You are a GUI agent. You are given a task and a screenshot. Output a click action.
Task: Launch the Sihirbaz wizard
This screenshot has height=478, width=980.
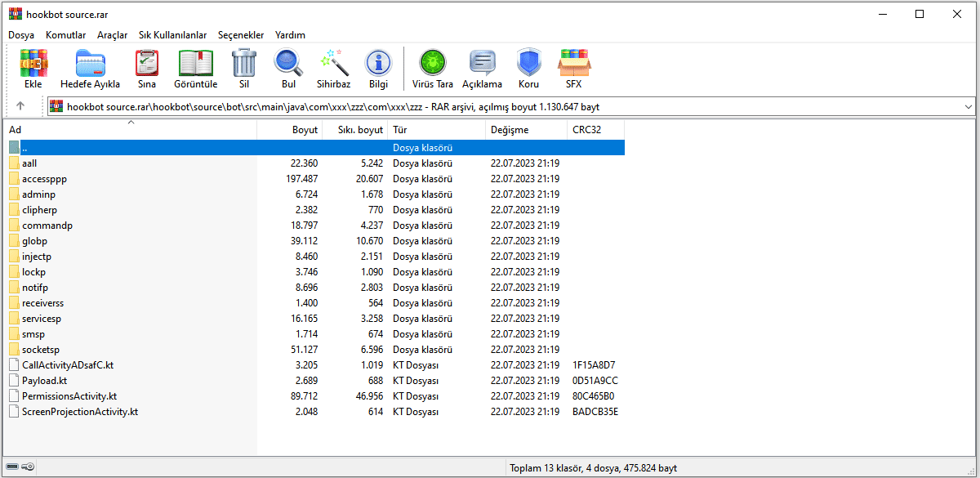coord(333,69)
